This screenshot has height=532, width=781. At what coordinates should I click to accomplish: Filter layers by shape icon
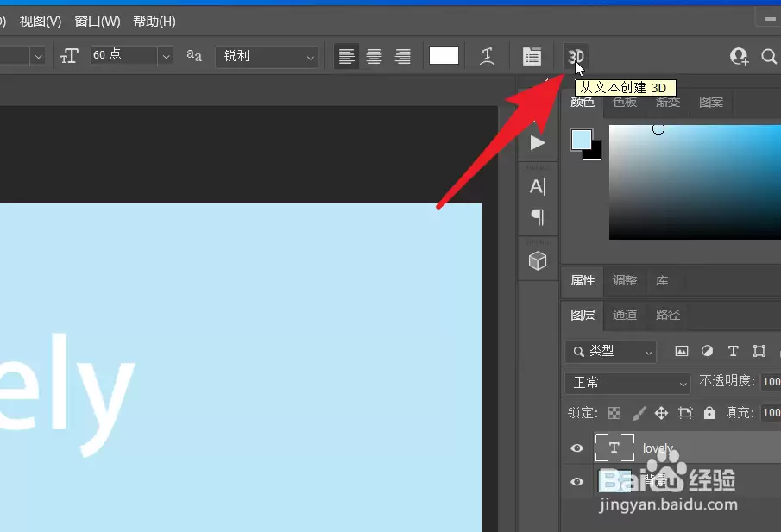tap(759, 351)
